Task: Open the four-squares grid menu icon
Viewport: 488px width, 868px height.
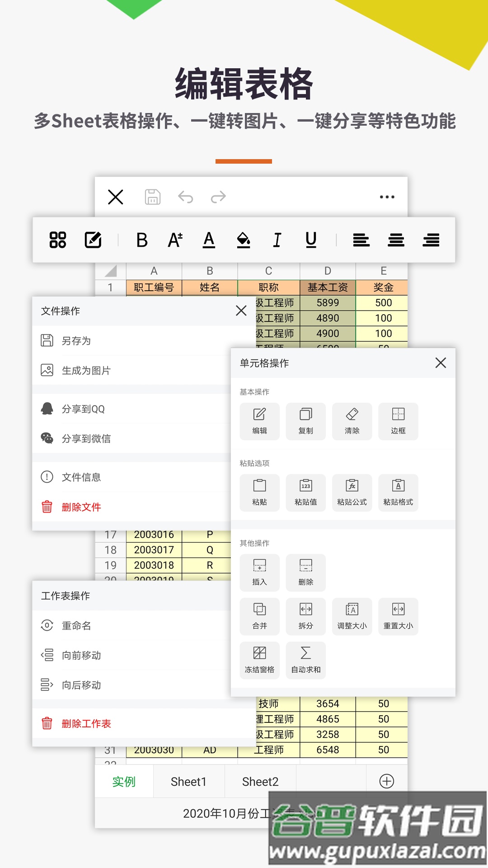Action: tap(58, 240)
